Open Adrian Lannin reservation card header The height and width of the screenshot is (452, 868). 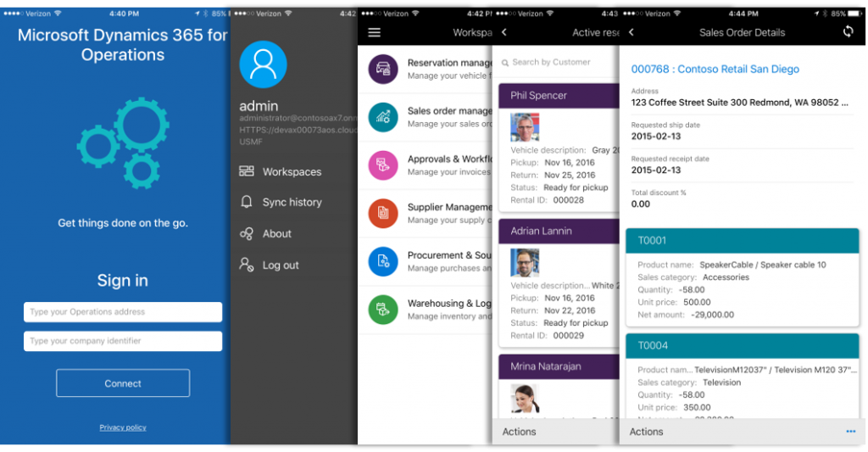pos(559,231)
